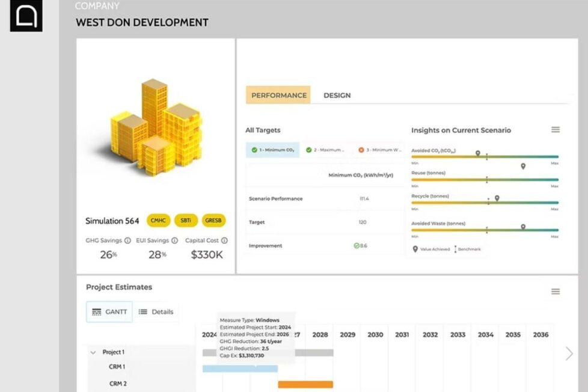The width and height of the screenshot is (588, 392).
Task: Collapse the Project 1 tree row
Action: [x=93, y=352]
